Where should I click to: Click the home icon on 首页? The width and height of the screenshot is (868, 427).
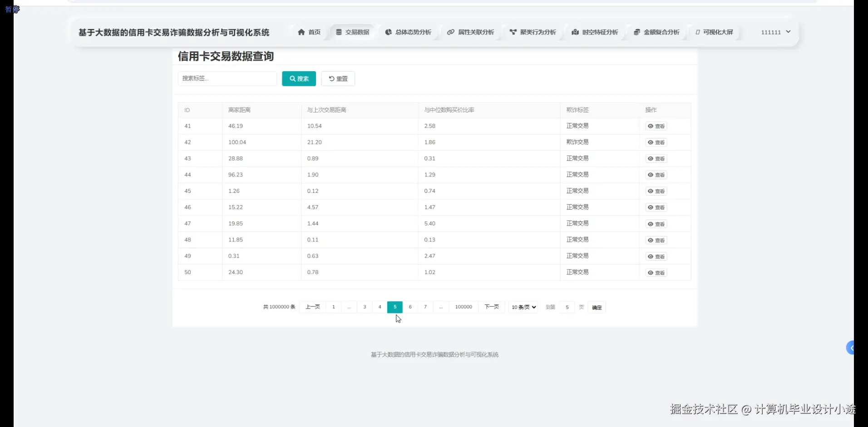pyautogui.click(x=302, y=32)
